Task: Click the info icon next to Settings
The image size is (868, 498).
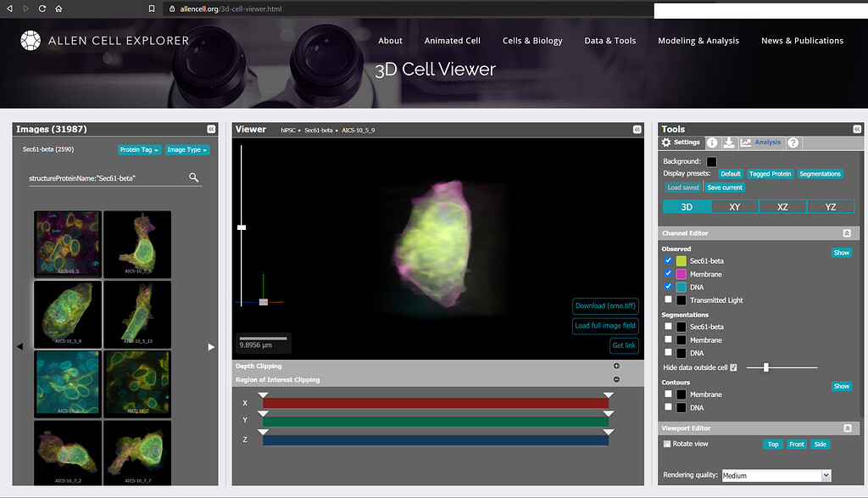Action: (x=710, y=143)
